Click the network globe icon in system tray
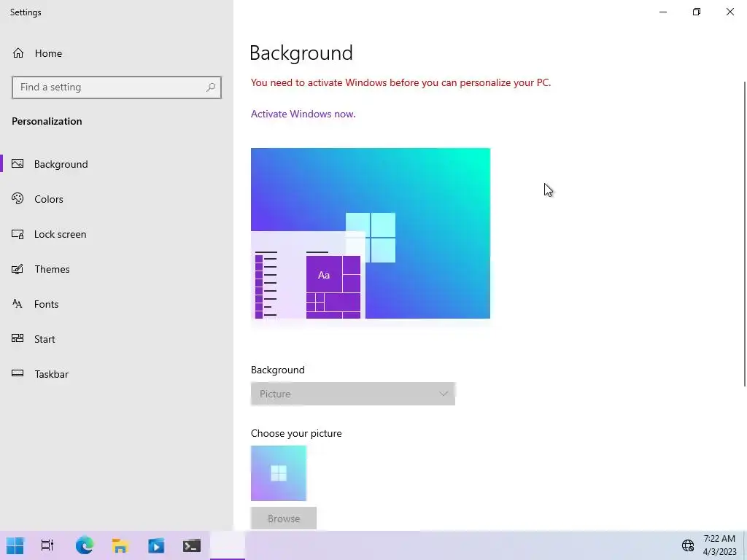Screen dimensions: 747x560 (688, 545)
